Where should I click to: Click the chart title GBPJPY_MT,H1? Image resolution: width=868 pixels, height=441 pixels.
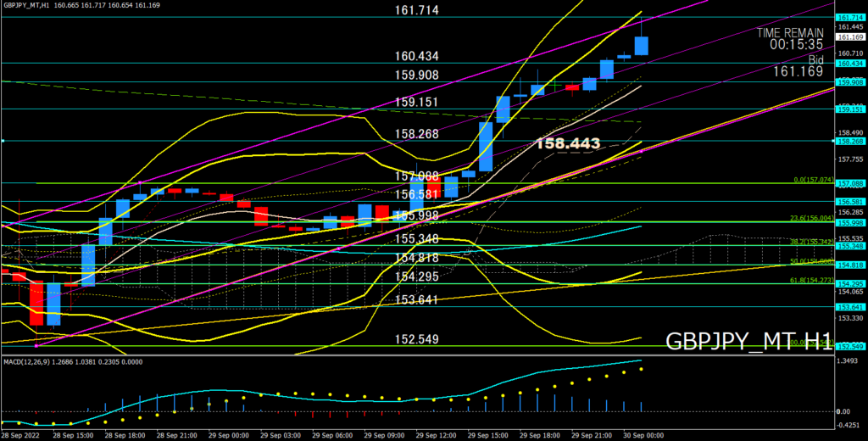(x=25, y=5)
